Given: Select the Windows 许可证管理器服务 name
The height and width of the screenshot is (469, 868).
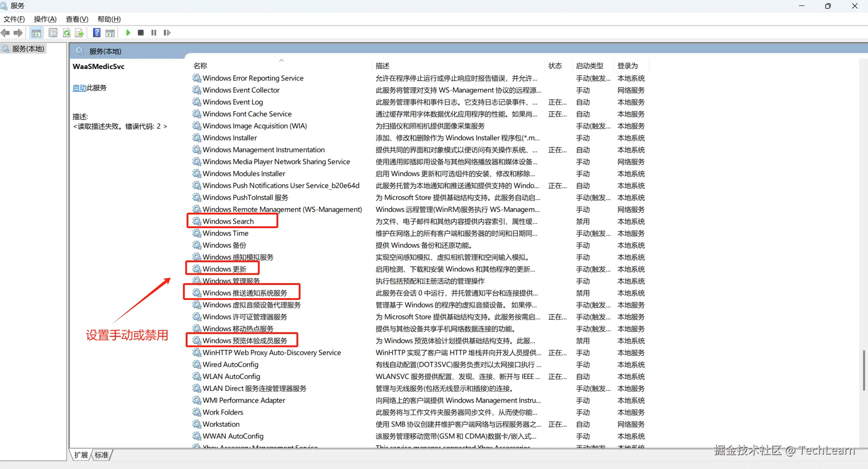Looking at the screenshot, I should (245, 317).
